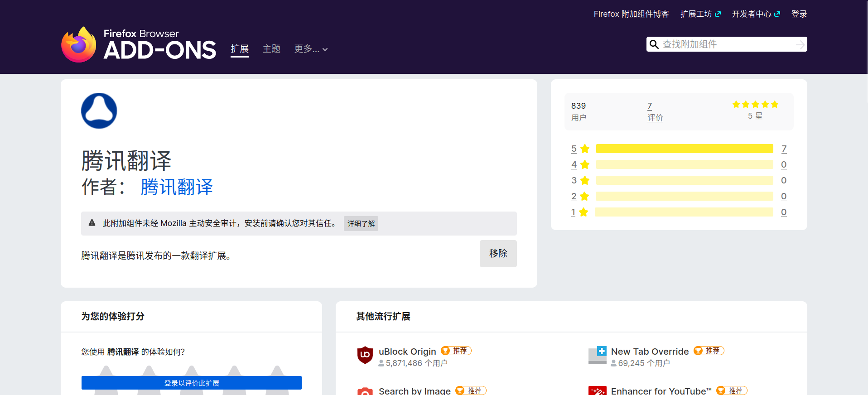Click the 3-star rating progress bar
This screenshot has width=868, height=395.
tap(685, 180)
